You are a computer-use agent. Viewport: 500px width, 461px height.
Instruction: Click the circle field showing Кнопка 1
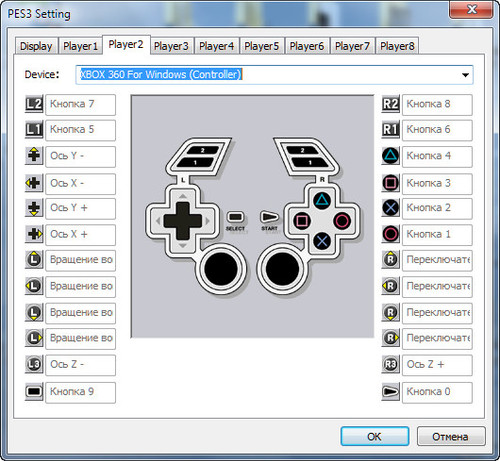pos(437,235)
